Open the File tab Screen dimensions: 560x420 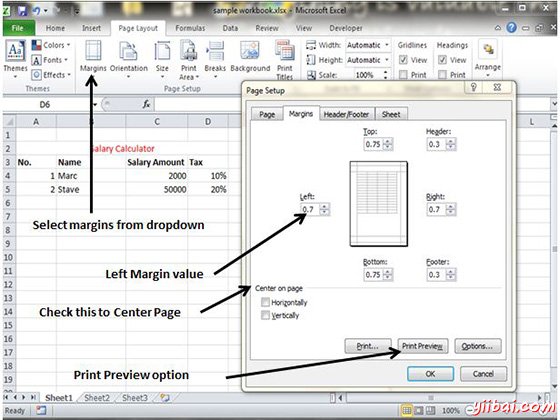(x=18, y=28)
